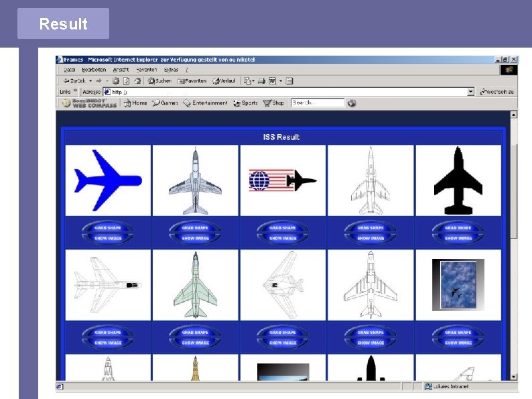The image size is (532, 399).
Task: Click Games in the Web Compass toolbar
Action: [x=165, y=103]
